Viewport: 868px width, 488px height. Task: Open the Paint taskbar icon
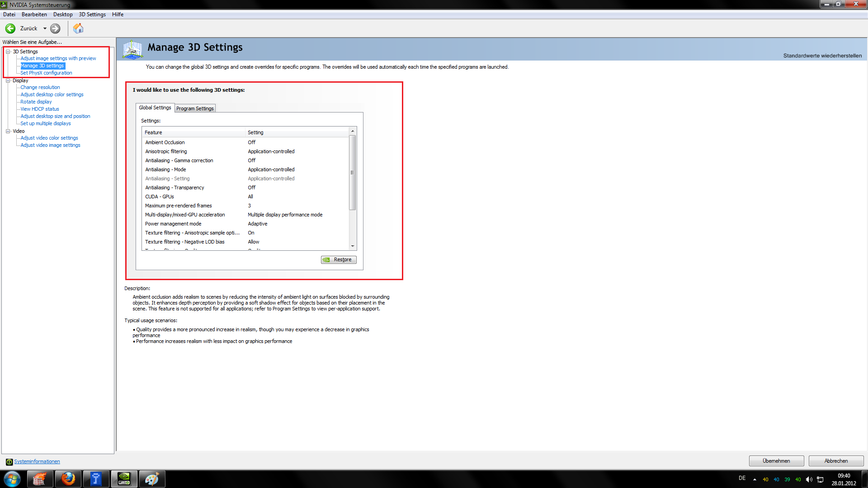tap(152, 479)
